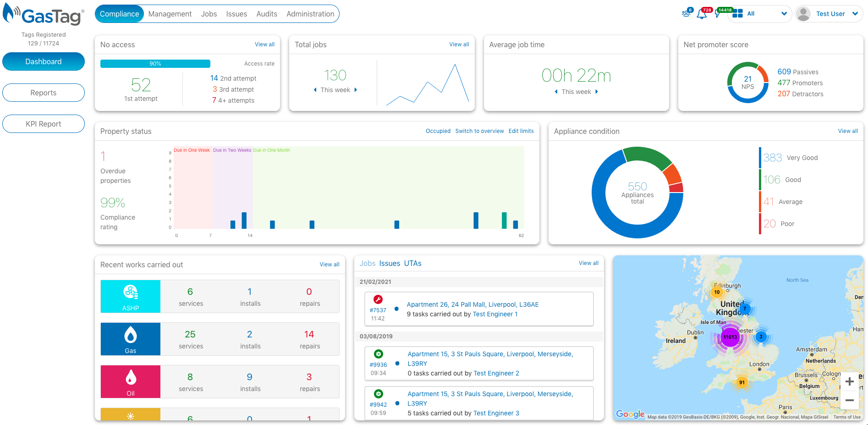
Task: Expand the All filter dropdown
Action: click(784, 14)
